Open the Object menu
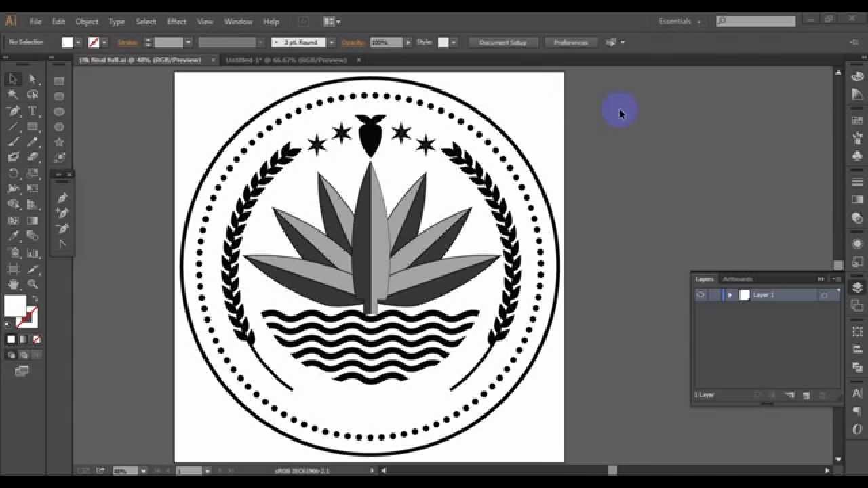The width and height of the screenshot is (868, 488). click(x=87, y=22)
